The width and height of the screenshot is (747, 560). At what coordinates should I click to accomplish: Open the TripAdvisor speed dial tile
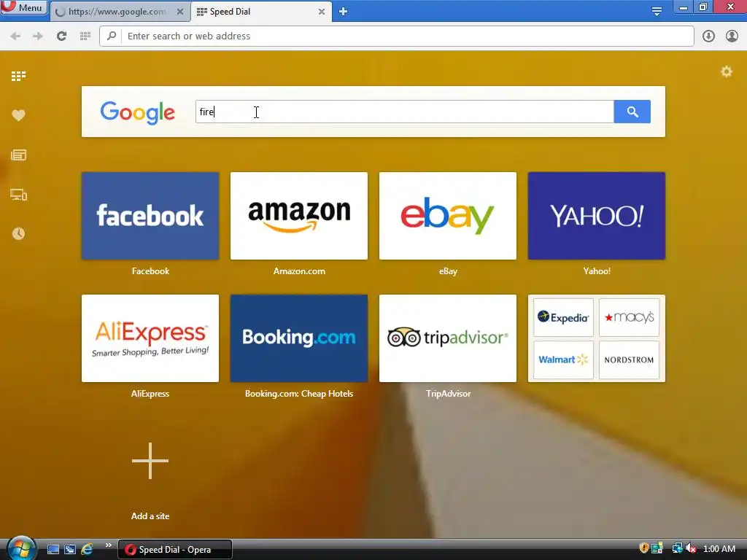point(448,338)
